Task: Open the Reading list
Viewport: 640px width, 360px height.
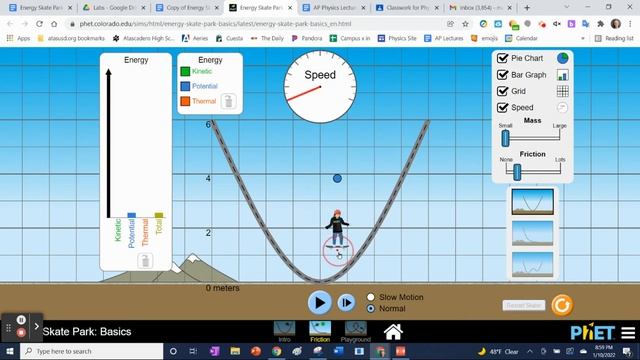Action: [x=614, y=38]
